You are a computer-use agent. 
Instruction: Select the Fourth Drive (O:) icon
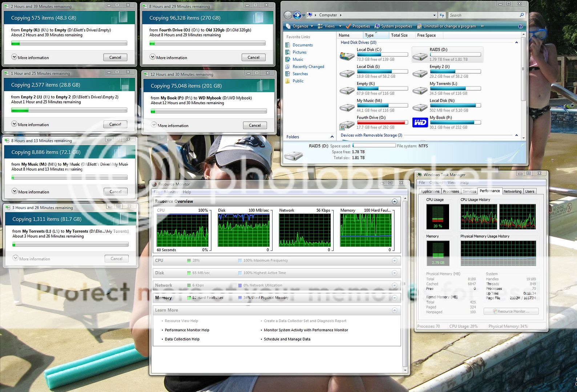(347, 125)
